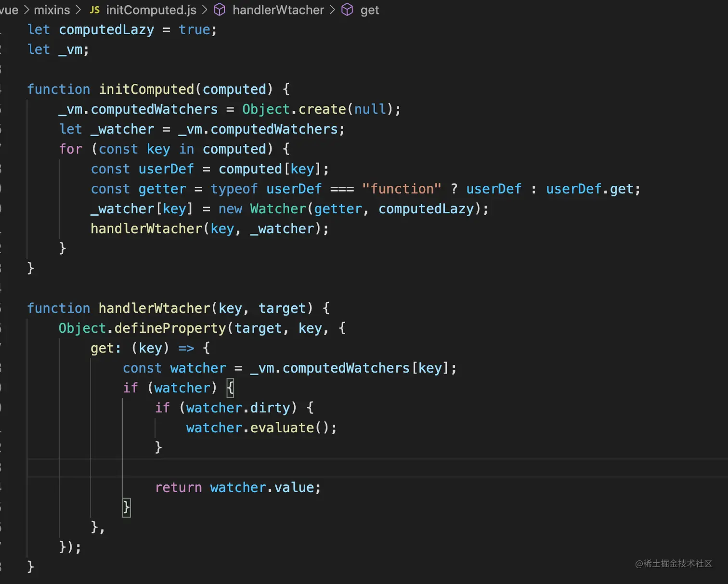Screen dimensions: 728x584
Task: Click 'new Watcher' constructor call
Action: point(262,209)
